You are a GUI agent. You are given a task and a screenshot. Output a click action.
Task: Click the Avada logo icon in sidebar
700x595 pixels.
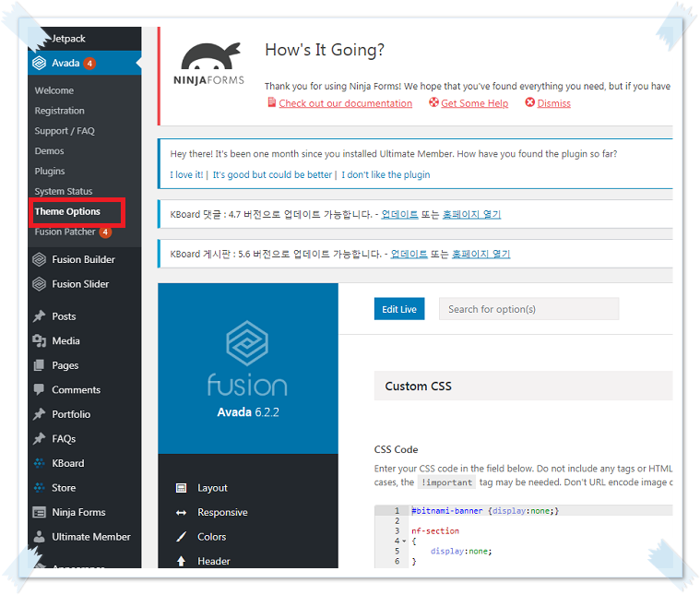[x=39, y=63]
